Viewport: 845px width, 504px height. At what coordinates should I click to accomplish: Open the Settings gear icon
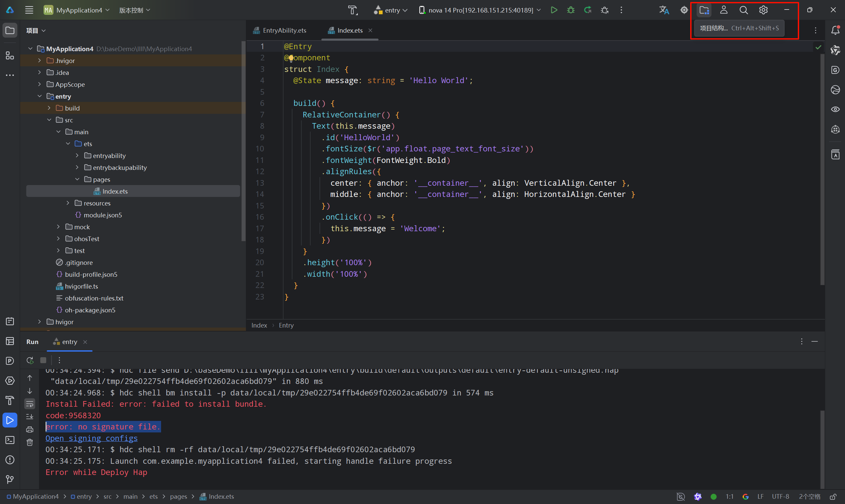click(763, 10)
